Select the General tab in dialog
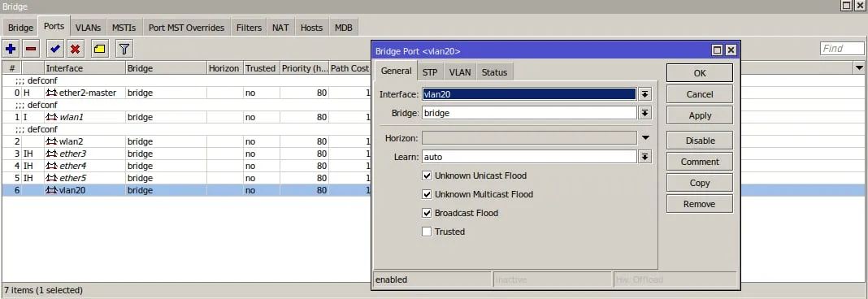The image size is (868, 299). tap(397, 71)
